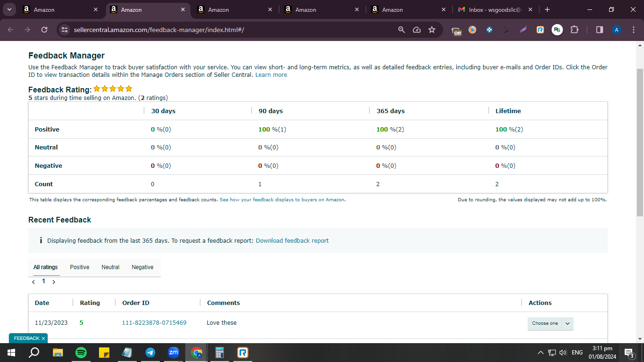The image size is (644, 362).
Task: Open the orange circle browser extension
Action: pyautogui.click(x=472, y=30)
